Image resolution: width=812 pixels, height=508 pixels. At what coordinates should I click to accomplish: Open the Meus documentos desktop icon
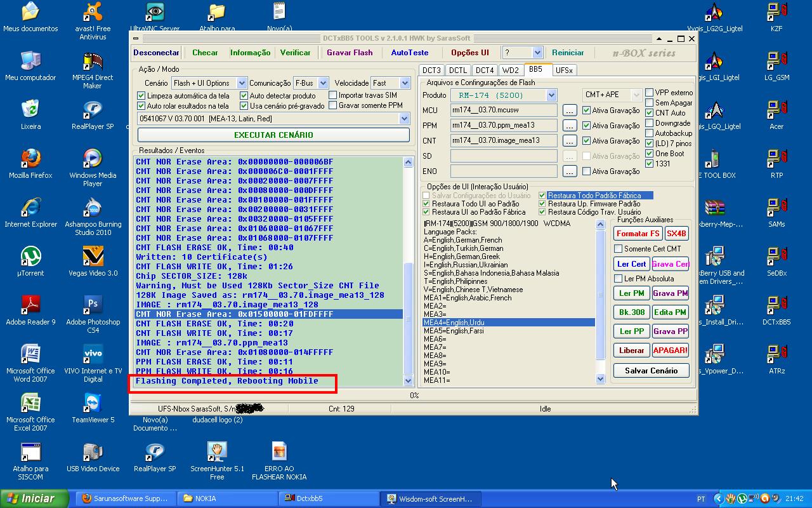click(30, 18)
